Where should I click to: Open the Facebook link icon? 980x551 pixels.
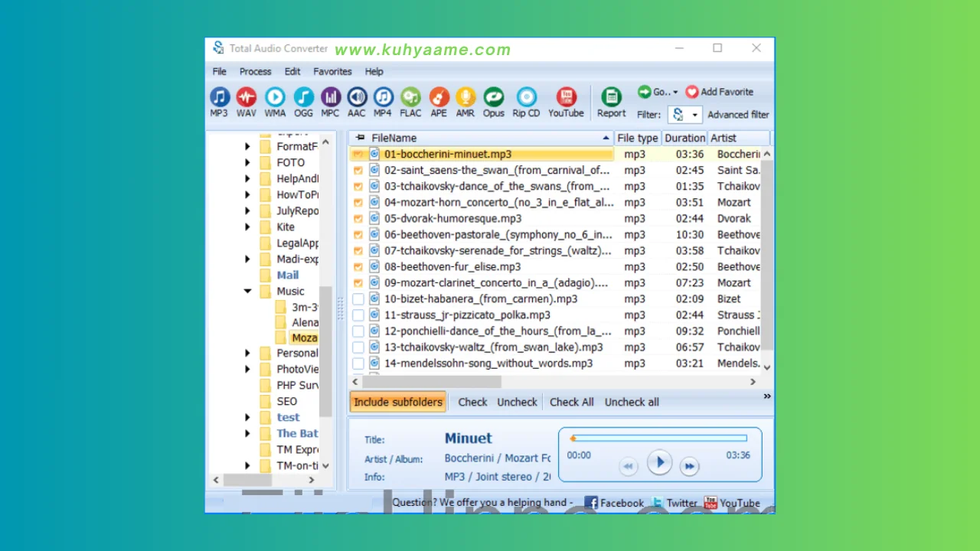[x=591, y=503]
